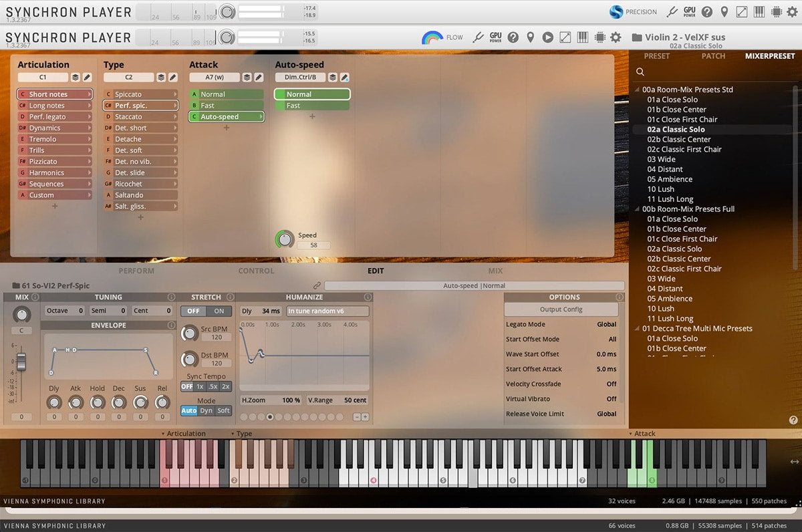Open the Flow rainbow icon in front player
The image size is (802, 532).
[x=432, y=37]
